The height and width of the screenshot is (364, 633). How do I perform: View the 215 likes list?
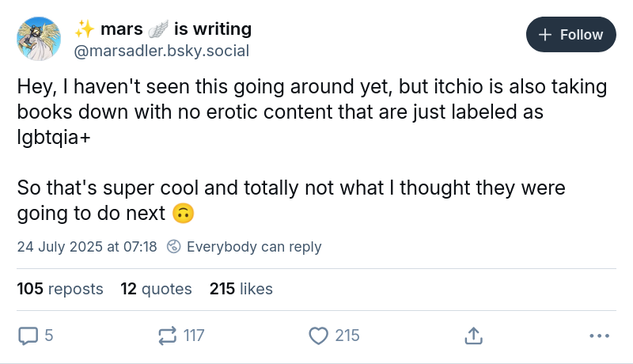point(241,289)
